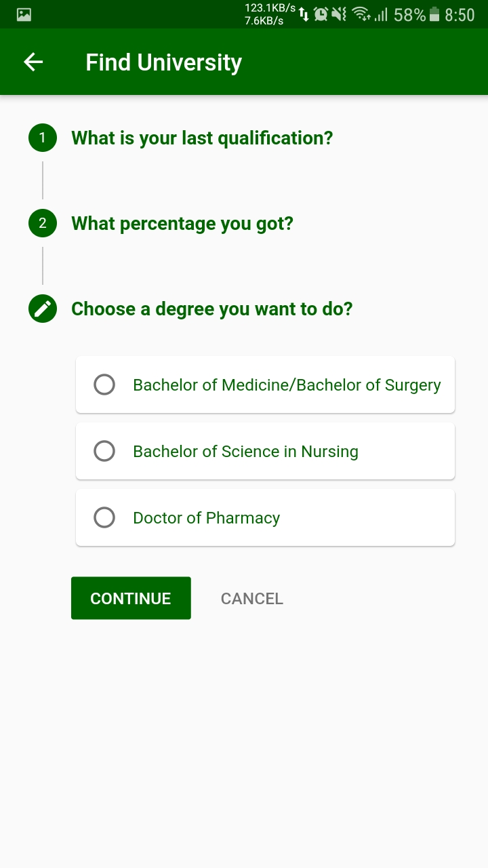Tap the Doctor of Pharmacy option card
This screenshot has height=868, width=488.
[x=265, y=517]
